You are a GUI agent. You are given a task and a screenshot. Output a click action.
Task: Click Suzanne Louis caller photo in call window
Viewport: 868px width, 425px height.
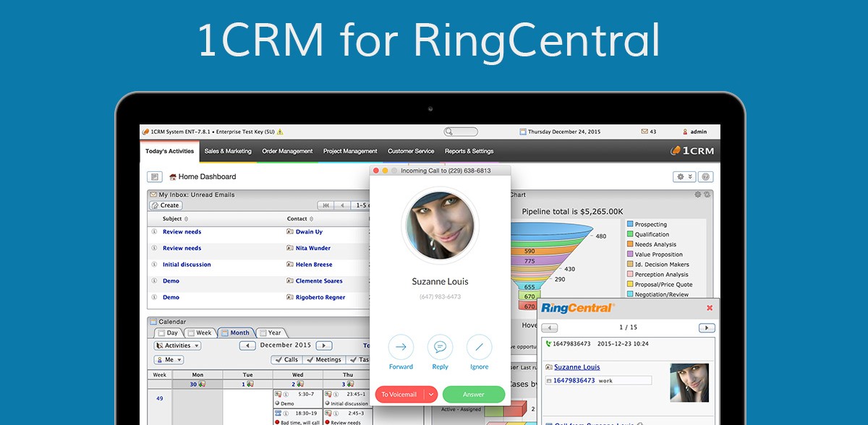click(440, 226)
